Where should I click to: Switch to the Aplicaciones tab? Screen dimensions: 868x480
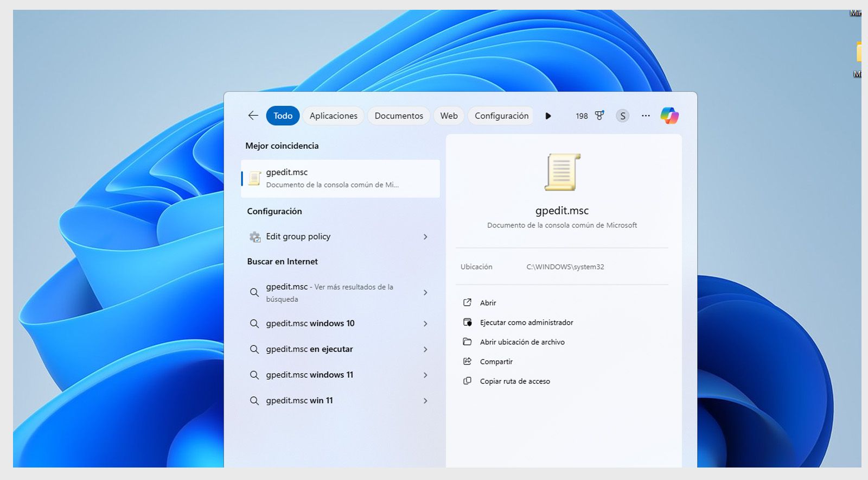click(x=334, y=116)
